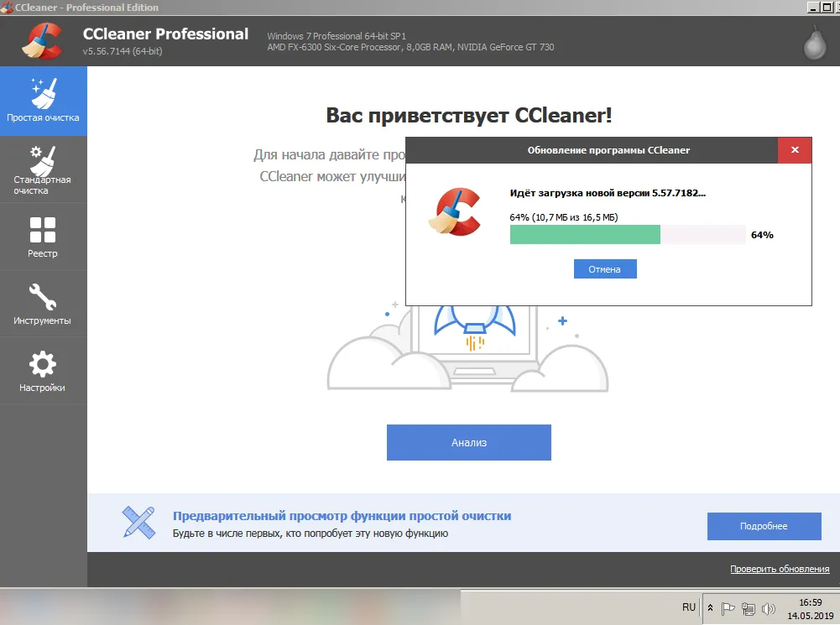Screen dimensions: 840x625
Task: Open the taskbar clock and date
Action: point(810,608)
